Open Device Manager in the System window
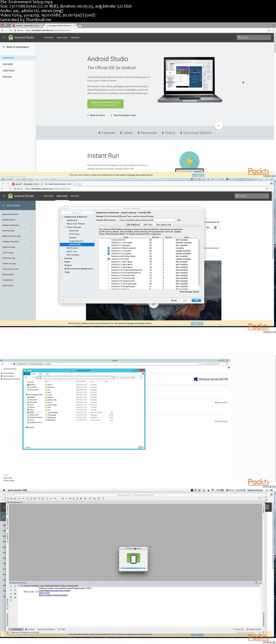The height and width of the screenshot is (644, 276). 8,373
